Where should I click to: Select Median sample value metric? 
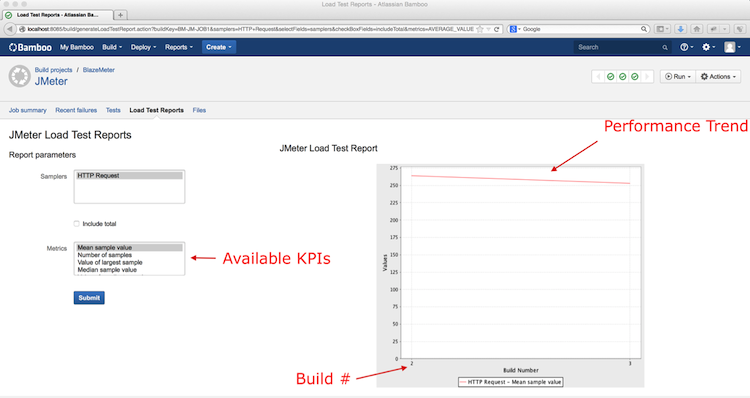click(x=129, y=270)
